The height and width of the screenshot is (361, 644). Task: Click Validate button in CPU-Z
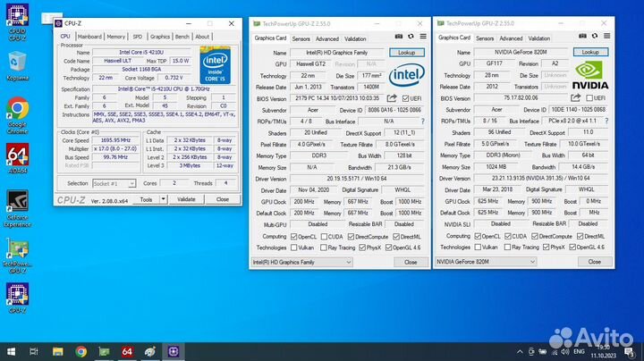coord(186,199)
